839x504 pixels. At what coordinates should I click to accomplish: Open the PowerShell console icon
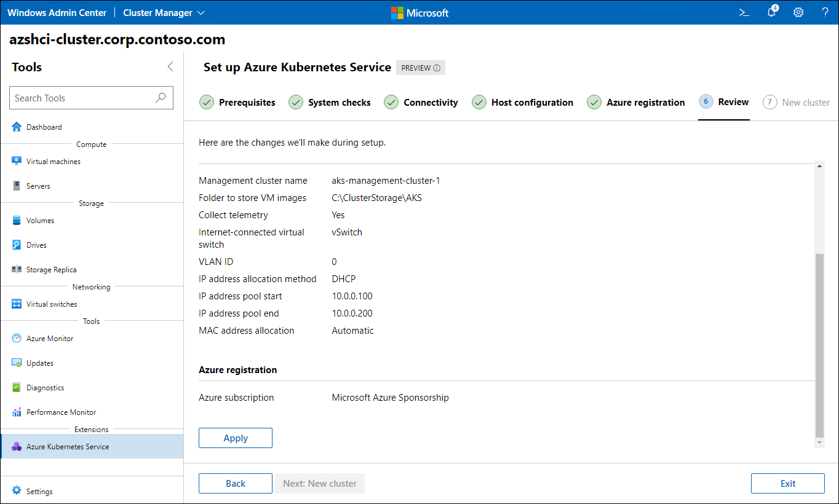point(744,12)
